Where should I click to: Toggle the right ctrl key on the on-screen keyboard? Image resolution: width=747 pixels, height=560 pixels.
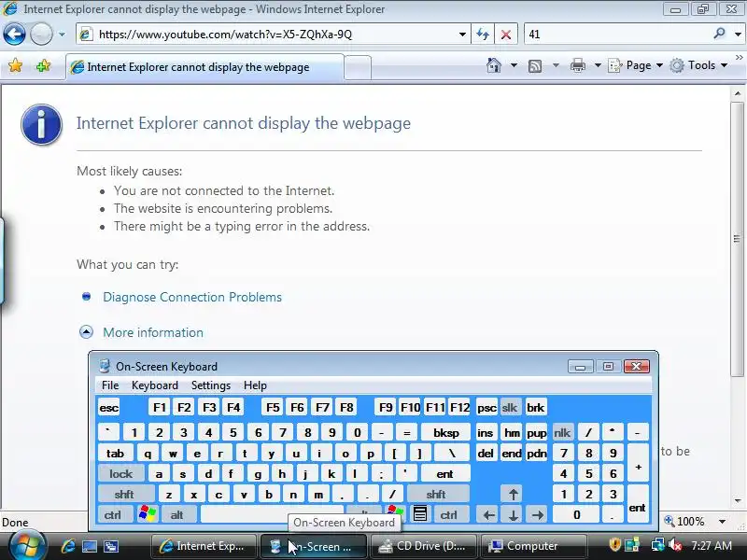pos(449,515)
